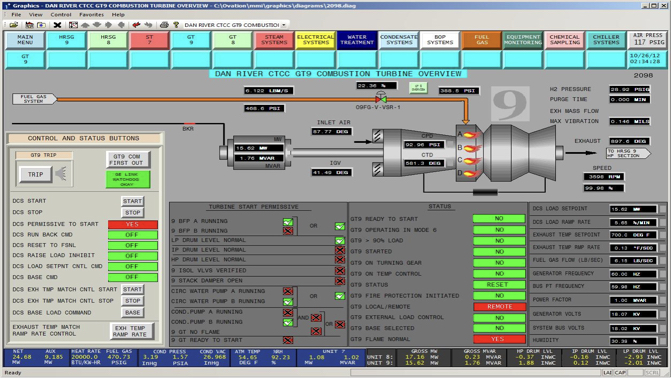This screenshot has width=671, height=378.
Task: Select the 09FG-V-VSR-1 fuel valve symbol
Action: pos(380,98)
